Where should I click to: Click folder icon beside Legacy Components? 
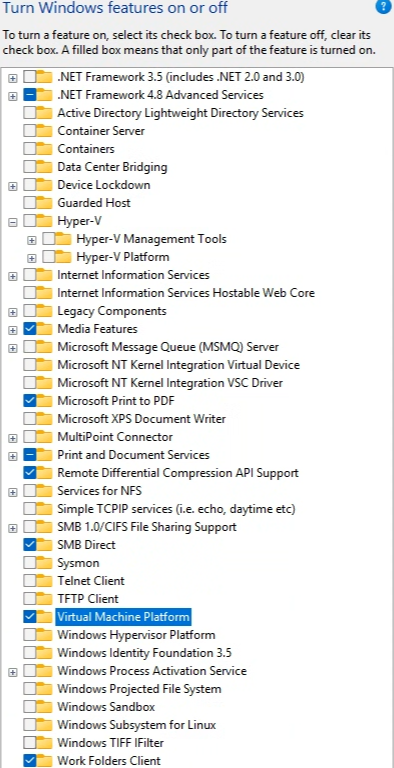45,311
